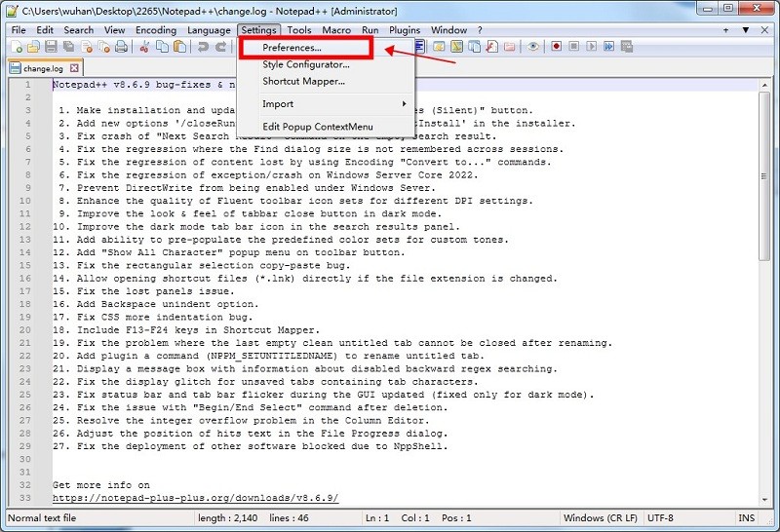Open the Plugins menu

click(405, 30)
